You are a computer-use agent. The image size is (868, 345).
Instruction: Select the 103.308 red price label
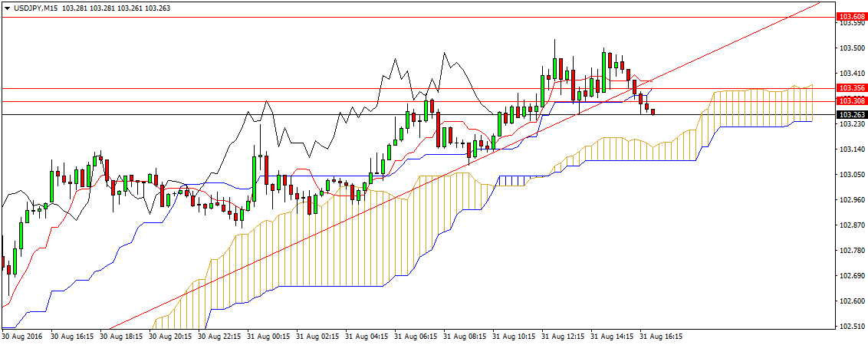click(x=852, y=100)
